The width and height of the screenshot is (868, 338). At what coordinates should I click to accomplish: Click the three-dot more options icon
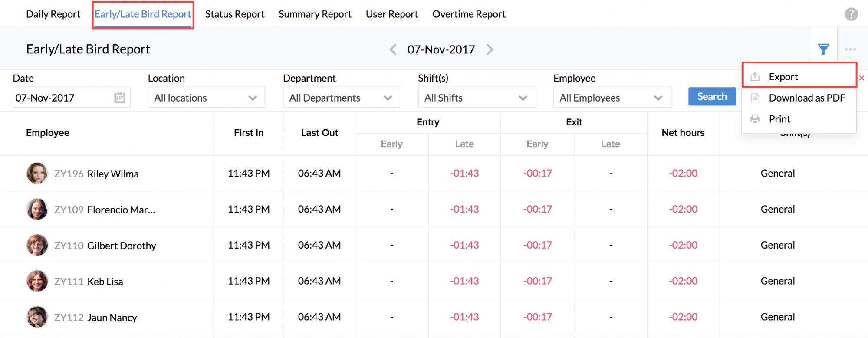[x=850, y=49]
